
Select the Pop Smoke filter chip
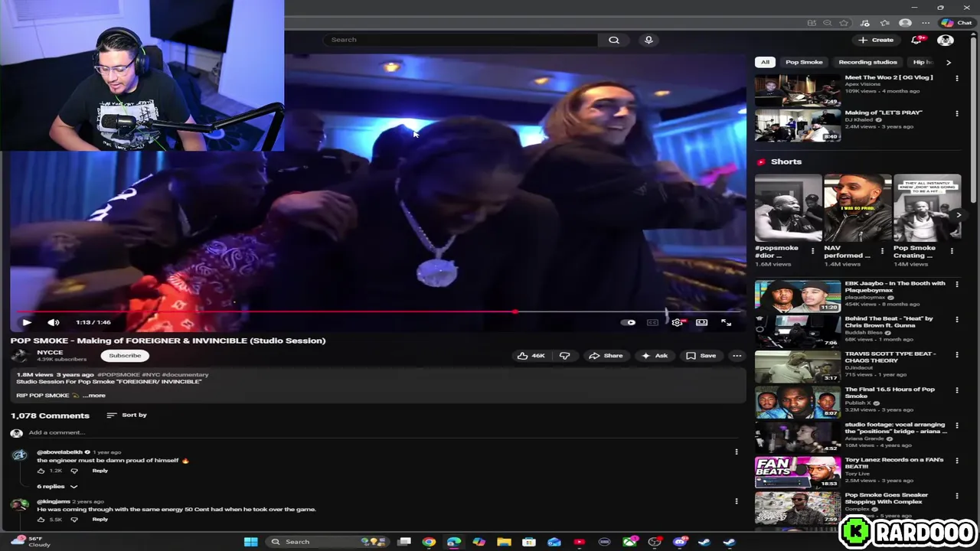pos(804,62)
